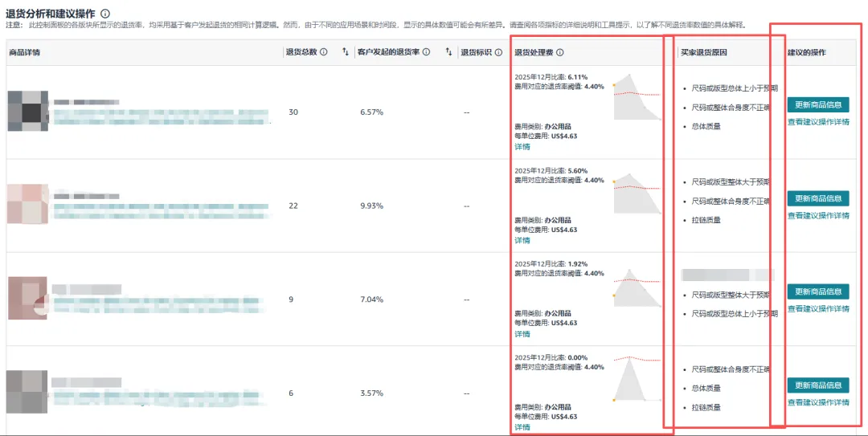This screenshot has height=436, width=868.
Task: Click the info icon next to 客户发起的退货率
Action: point(426,52)
